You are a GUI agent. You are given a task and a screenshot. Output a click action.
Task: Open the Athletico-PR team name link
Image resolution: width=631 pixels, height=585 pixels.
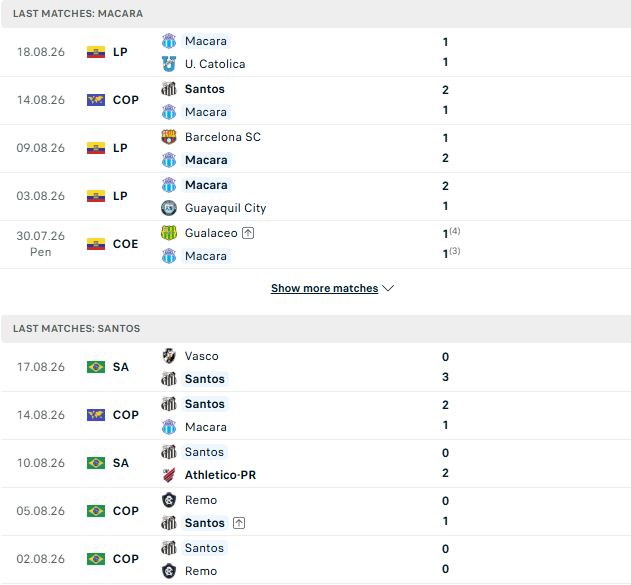[220, 475]
